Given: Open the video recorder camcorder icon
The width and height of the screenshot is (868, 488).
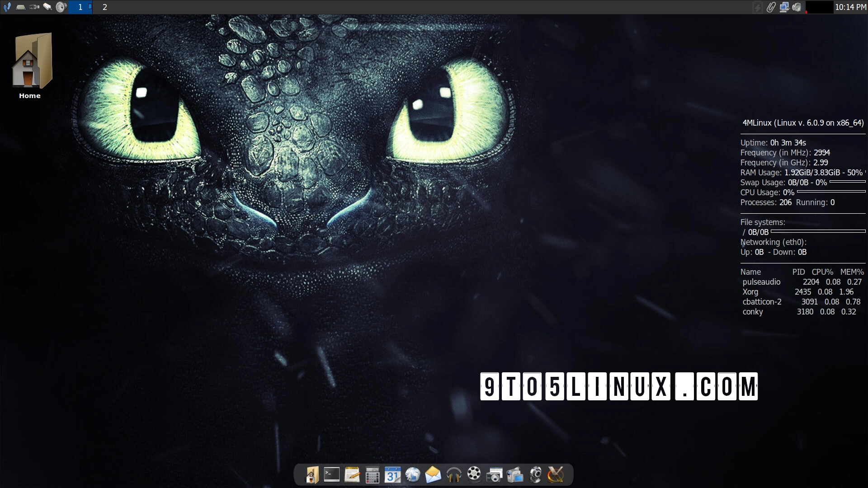Looking at the screenshot, I should click(515, 475).
